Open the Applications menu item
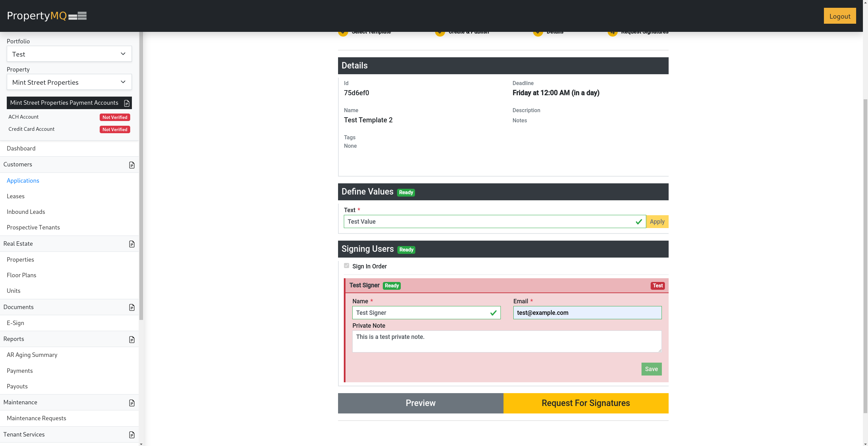The image size is (868, 446). pyautogui.click(x=23, y=181)
